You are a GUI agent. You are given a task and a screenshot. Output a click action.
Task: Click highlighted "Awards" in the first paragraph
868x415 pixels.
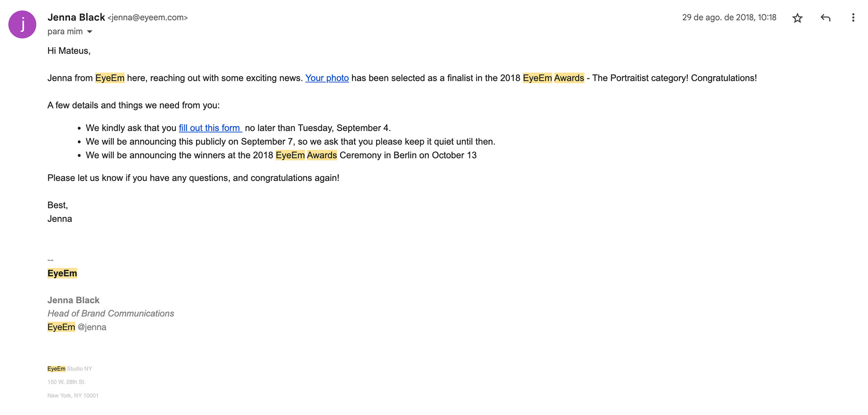click(x=569, y=78)
